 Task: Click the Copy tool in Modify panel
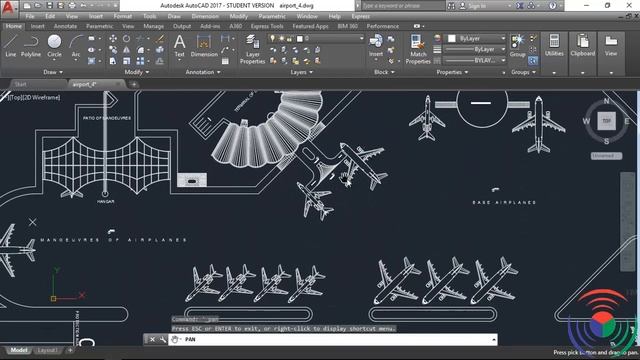(x=113, y=50)
